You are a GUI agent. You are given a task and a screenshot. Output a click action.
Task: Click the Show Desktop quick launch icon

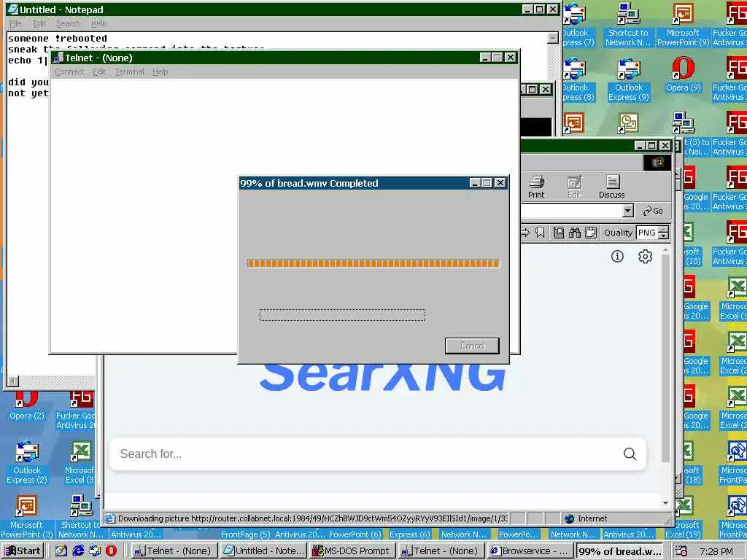pyautogui.click(x=61, y=551)
